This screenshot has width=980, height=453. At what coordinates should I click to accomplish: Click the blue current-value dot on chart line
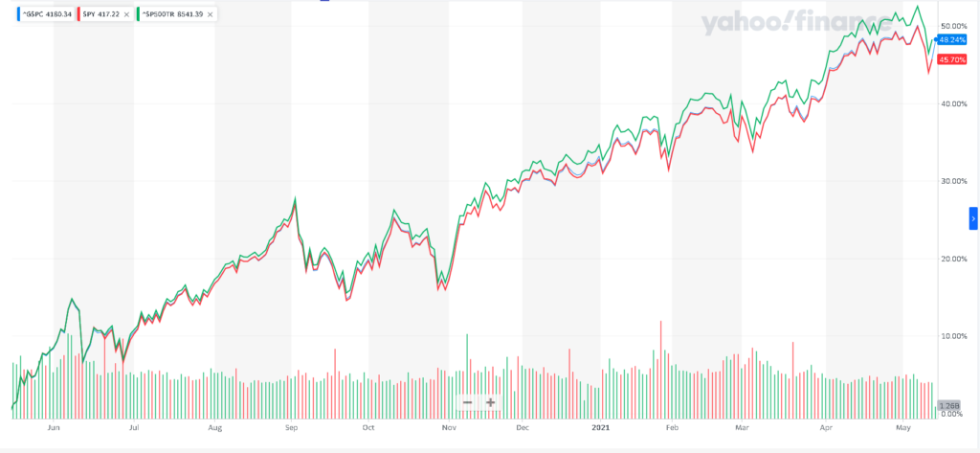[936, 40]
